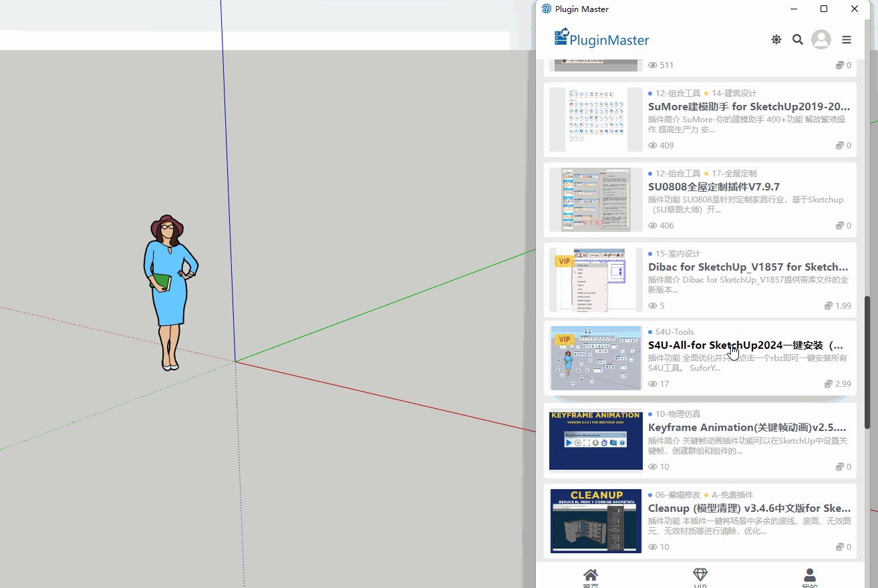Filter by 12-组合工具 tag on SuMore card

click(x=678, y=93)
